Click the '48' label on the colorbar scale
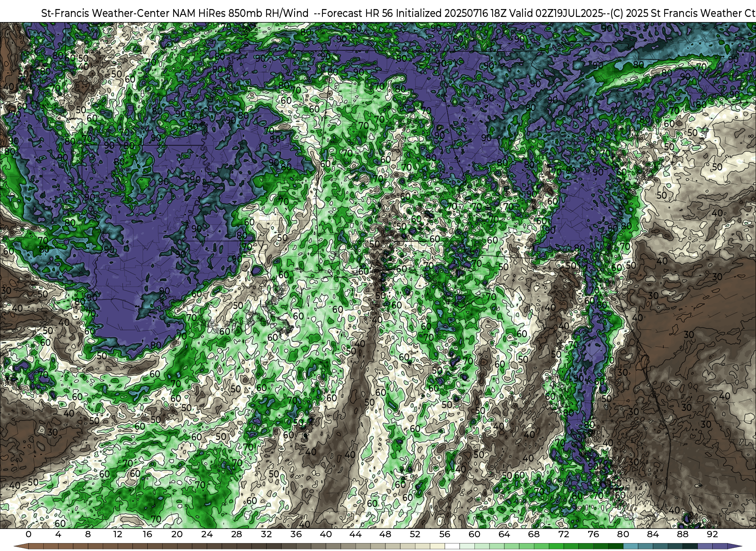The image size is (756, 551). tap(385, 534)
